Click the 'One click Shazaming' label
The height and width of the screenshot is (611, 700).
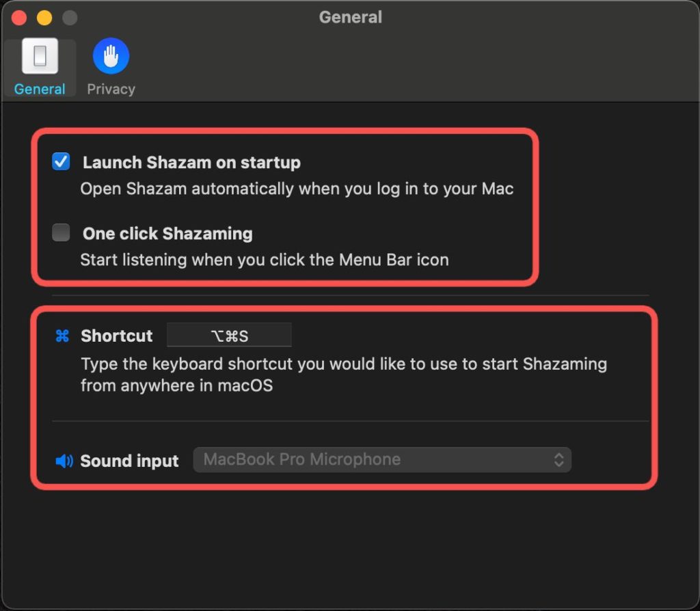(167, 234)
